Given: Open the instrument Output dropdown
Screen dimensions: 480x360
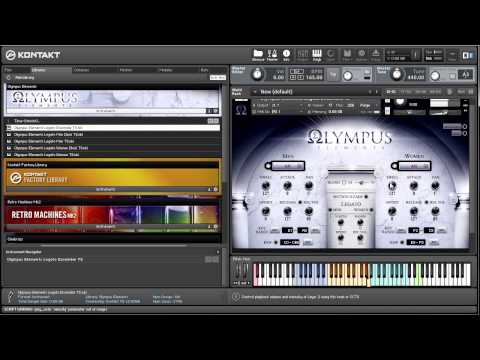Looking at the screenshot, I should (278, 105).
